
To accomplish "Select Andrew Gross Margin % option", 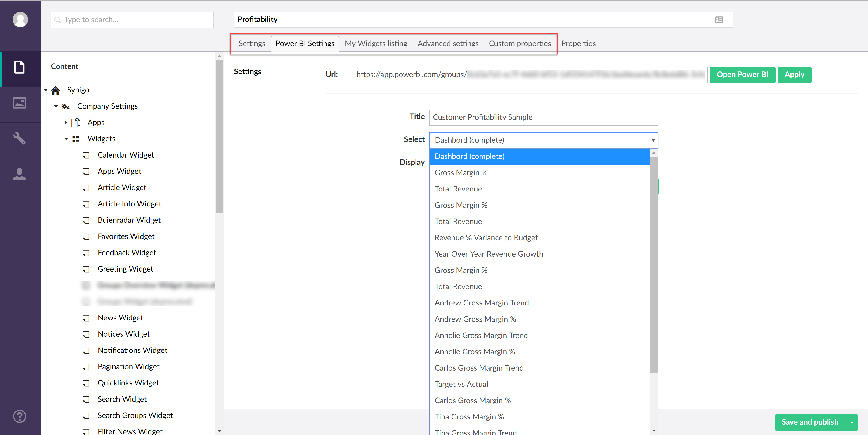I will 539,319.
